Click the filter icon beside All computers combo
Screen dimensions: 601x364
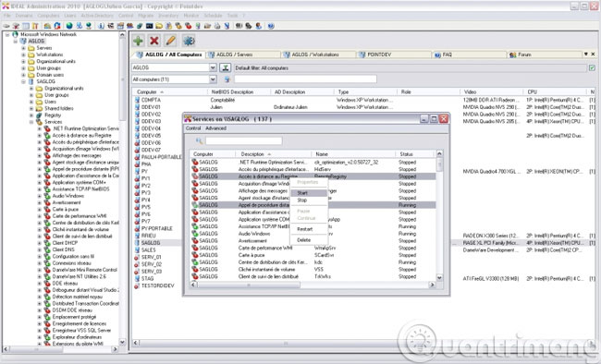click(x=227, y=79)
